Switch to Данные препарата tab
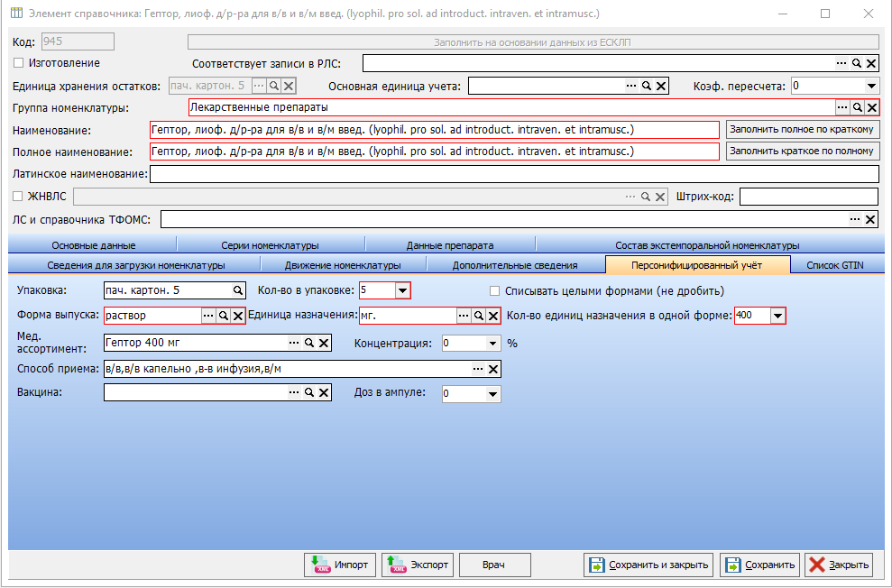The image size is (892, 588). (x=450, y=245)
